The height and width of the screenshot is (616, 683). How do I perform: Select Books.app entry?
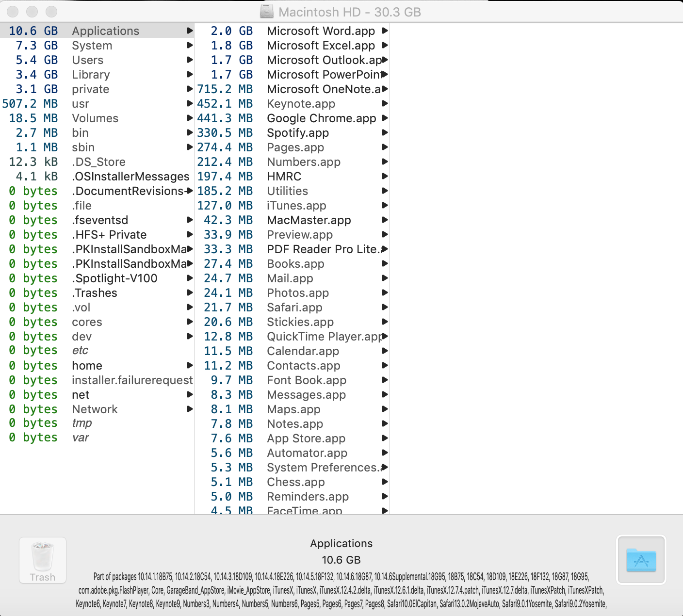(x=293, y=264)
